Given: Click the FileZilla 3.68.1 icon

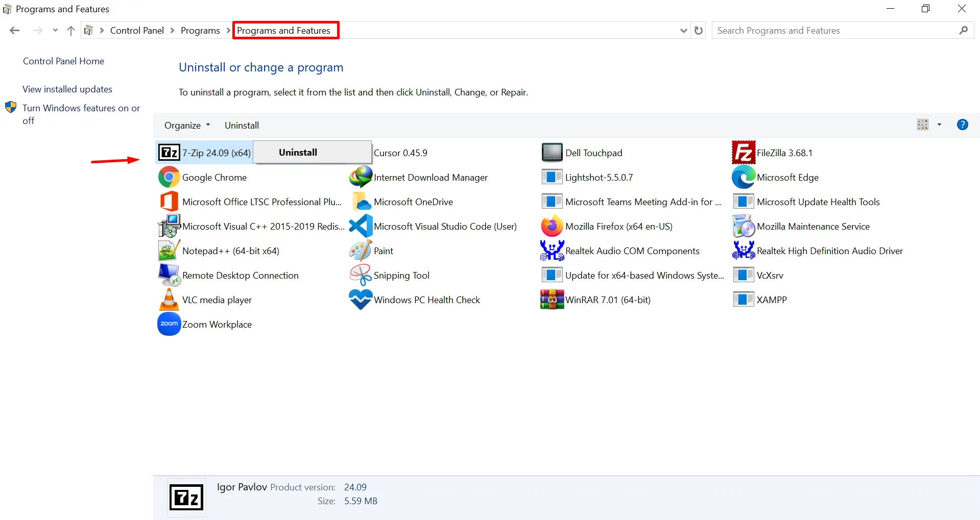Looking at the screenshot, I should 743,153.
